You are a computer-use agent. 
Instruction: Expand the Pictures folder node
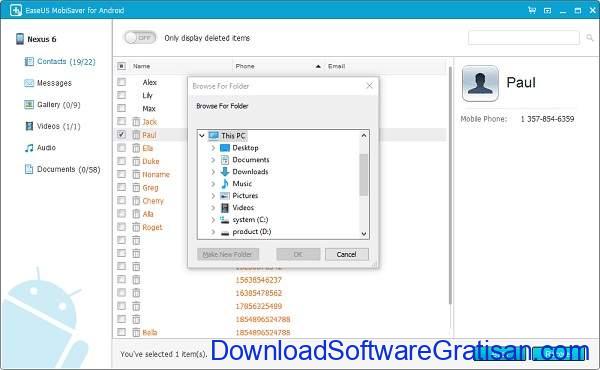213,196
